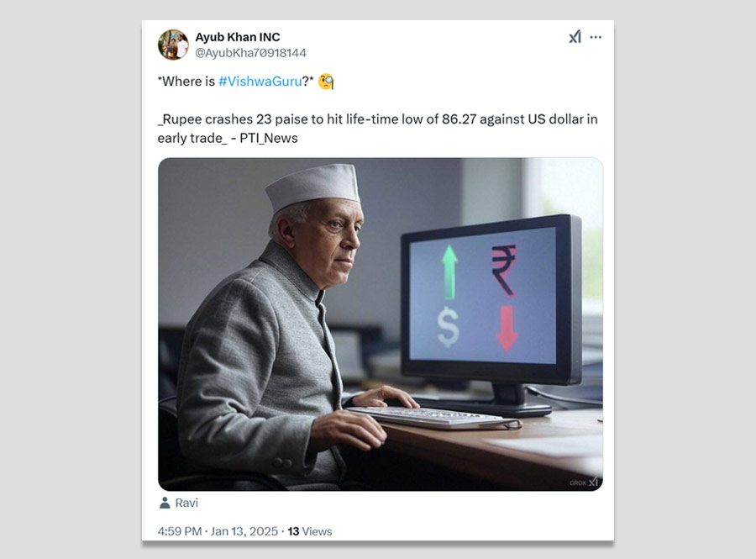Click the display name Ayub Khan INC
756x559 pixels.
point(237,37)
